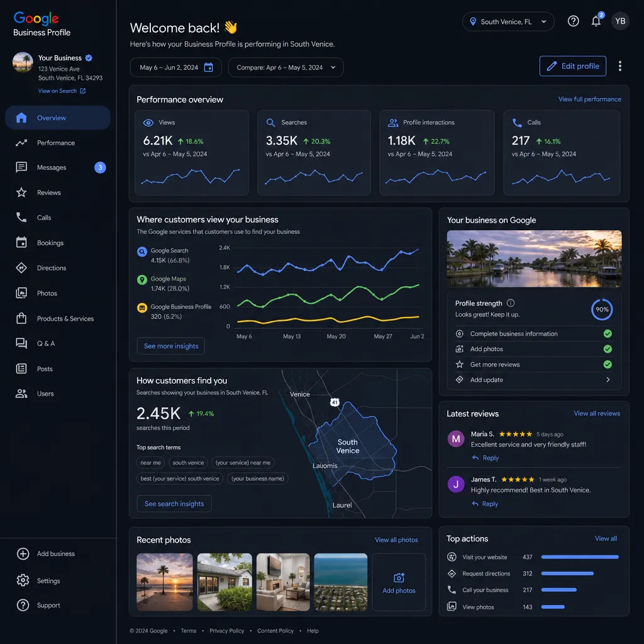Click the Visit your website globe icon
Viewport: 644px width, 644px height.
(x=452, y=557)
